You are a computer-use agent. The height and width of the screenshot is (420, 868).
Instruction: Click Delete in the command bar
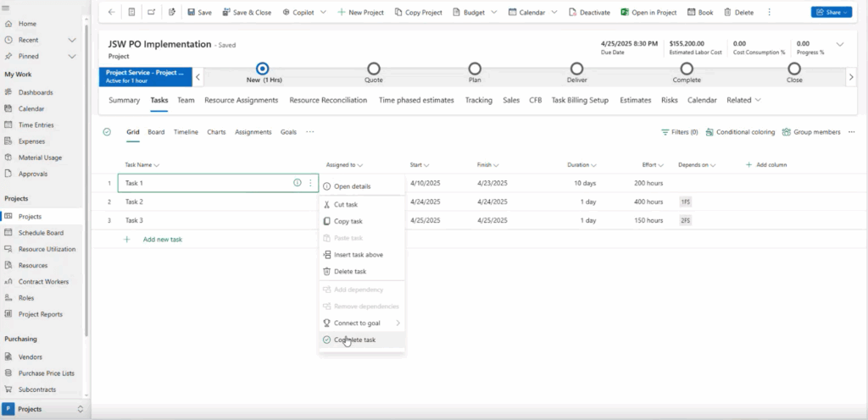738,12
